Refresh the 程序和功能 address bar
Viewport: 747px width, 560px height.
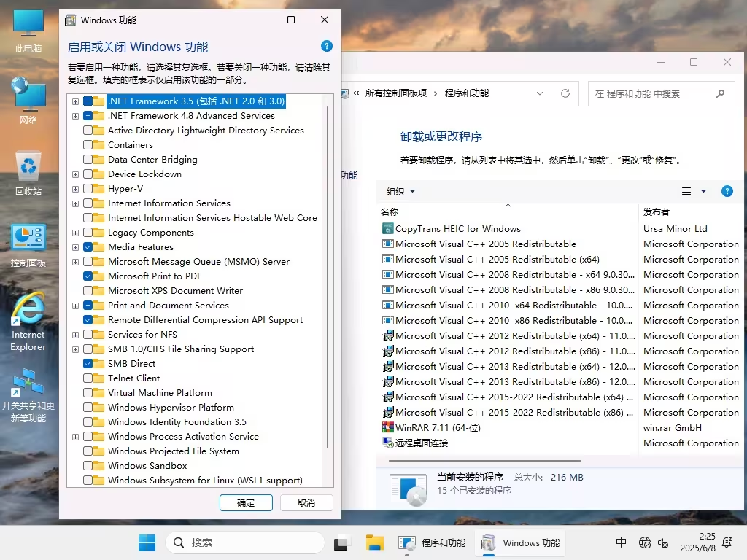pos(565,93)
